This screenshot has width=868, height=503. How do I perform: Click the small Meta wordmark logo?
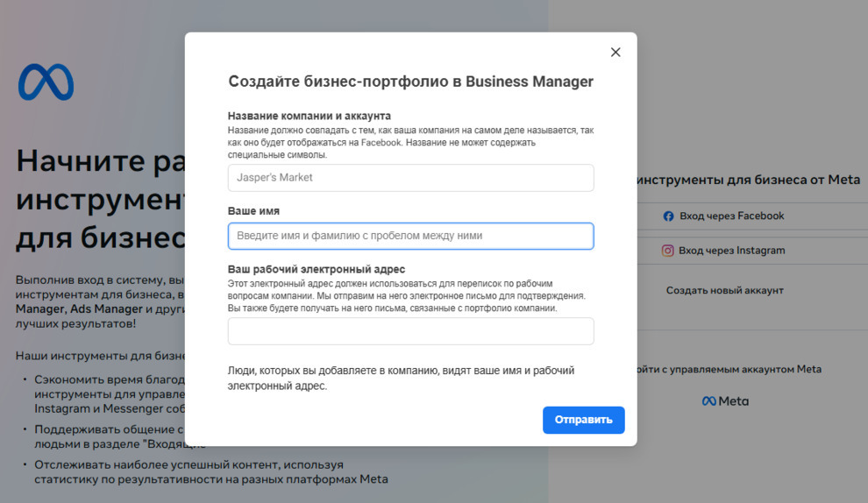click(725, 401)
